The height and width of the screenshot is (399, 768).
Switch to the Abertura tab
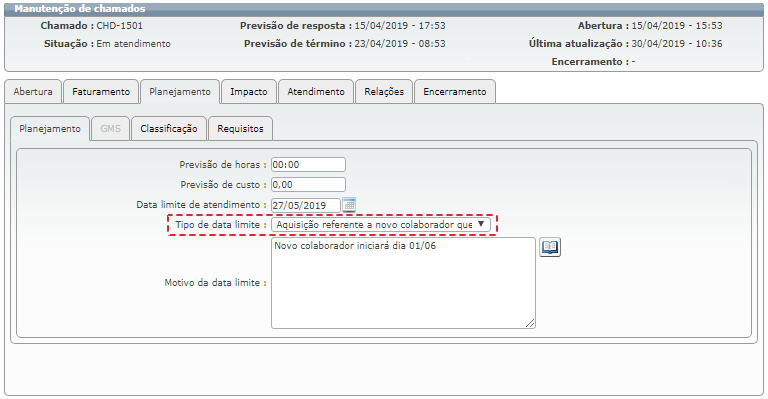point(33,92)
